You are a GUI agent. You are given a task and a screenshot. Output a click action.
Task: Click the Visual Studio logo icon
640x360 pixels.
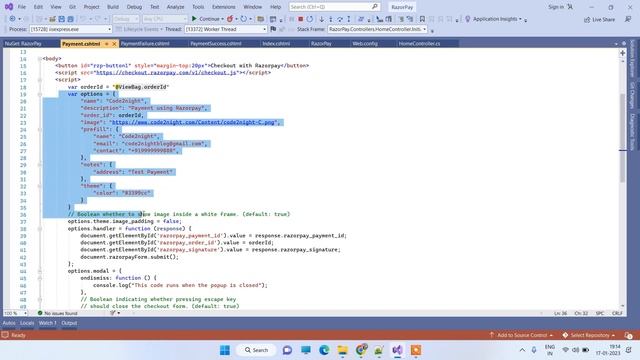coord(9,7)
